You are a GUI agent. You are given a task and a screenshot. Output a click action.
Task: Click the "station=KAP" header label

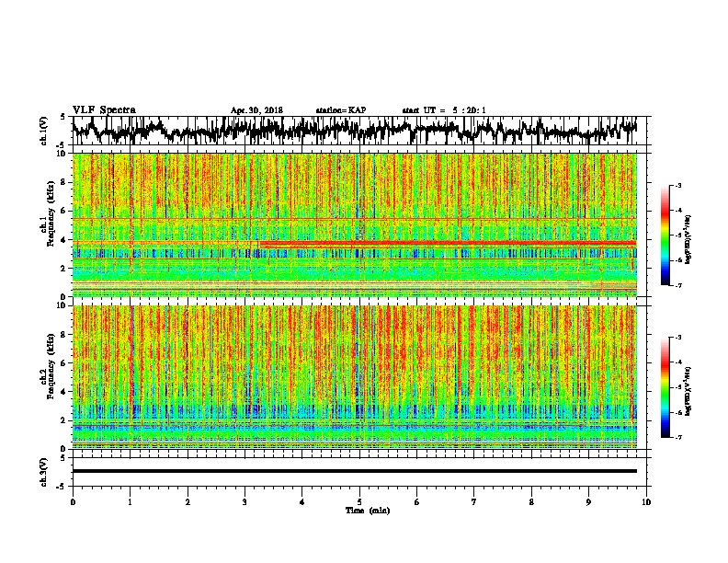point(341,110)
